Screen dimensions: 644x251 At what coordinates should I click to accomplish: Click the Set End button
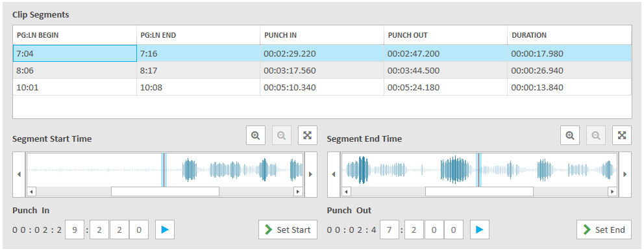point(604,230)
